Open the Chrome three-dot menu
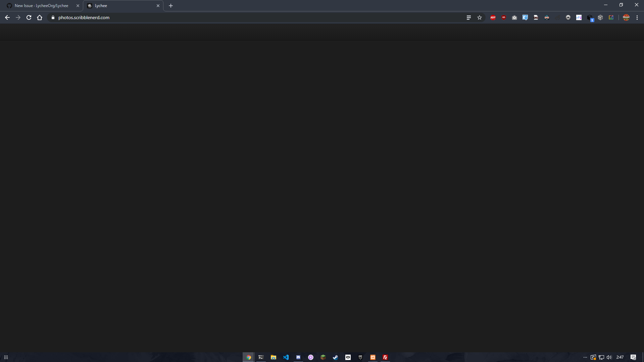This screenshot has width=644, height=362. click(637, 17)
